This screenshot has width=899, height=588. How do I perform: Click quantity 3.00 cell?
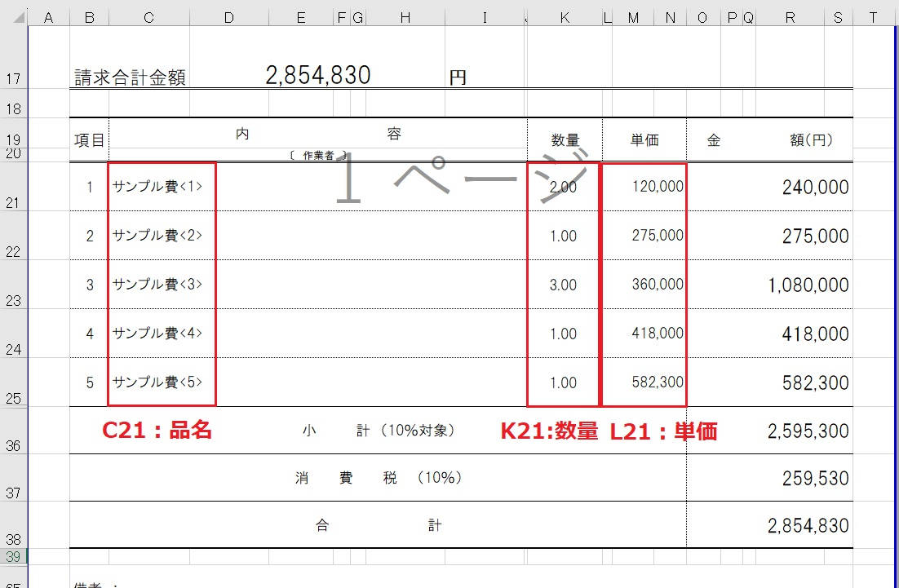tap(563, 285)
